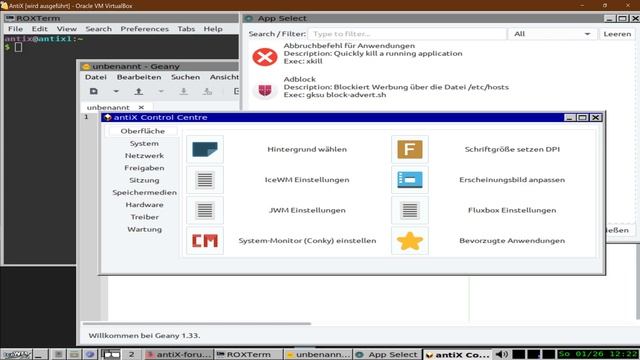This screenshot has height=360, width=640.
Task: Click the volume speaker icon in the taskbar
Action: click(501, 354)
